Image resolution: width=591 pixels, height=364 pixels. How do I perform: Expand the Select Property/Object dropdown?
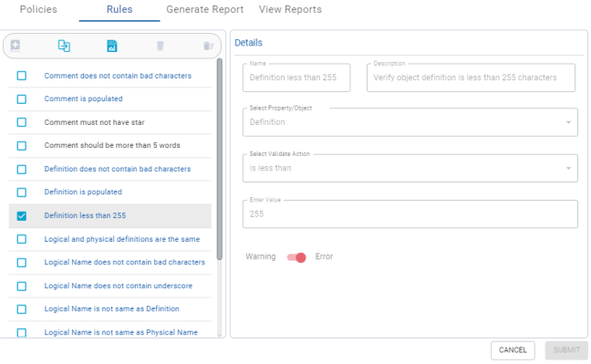click(410, 122)
